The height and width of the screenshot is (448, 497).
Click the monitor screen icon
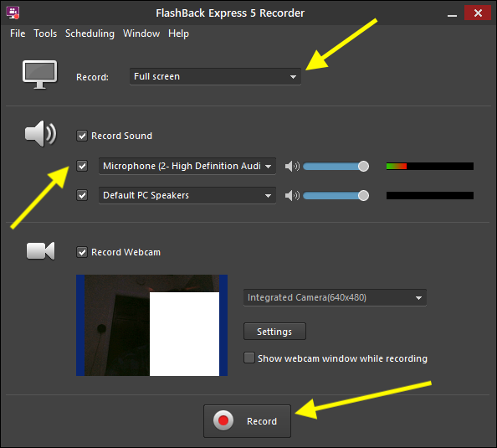(40, 75)
